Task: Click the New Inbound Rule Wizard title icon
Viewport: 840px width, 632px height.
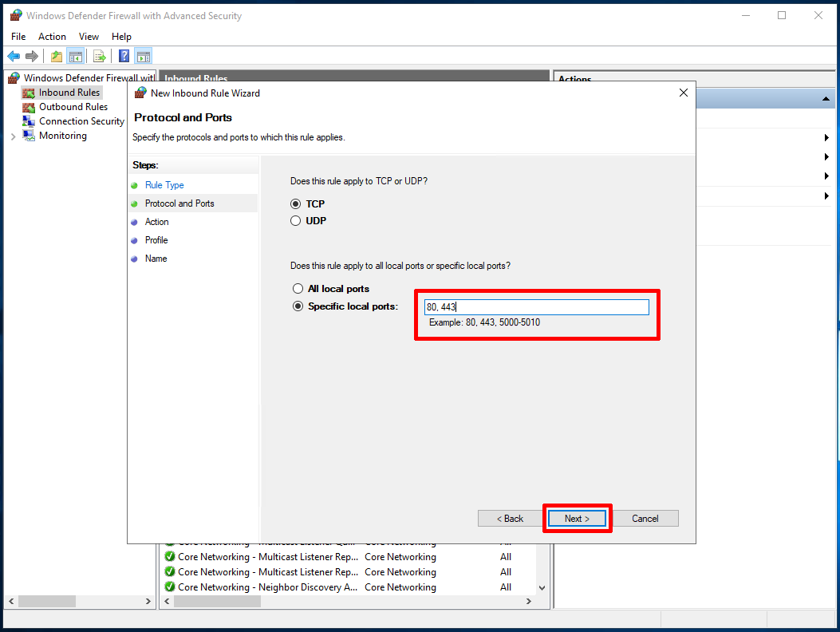Action: pyautogui.click(x=140, y=93)
